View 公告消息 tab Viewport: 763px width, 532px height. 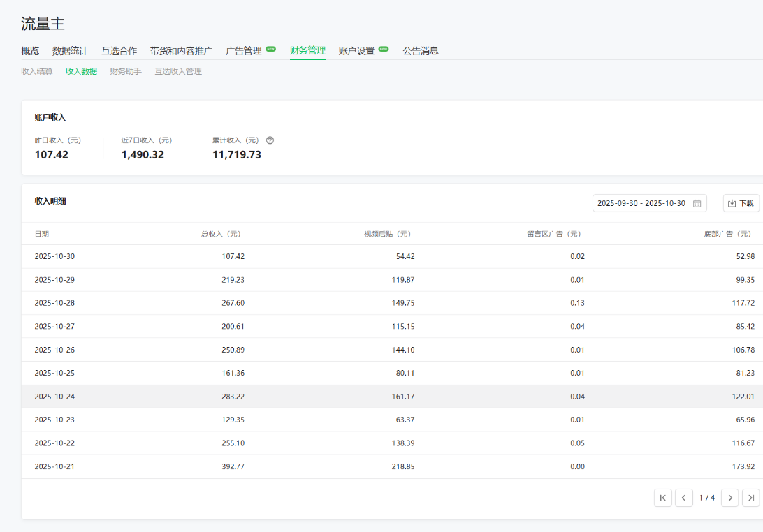click(421, 51)
